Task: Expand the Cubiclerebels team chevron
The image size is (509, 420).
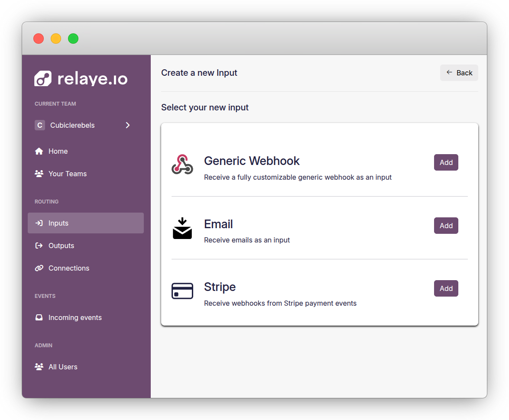Action: coord(128,125)
